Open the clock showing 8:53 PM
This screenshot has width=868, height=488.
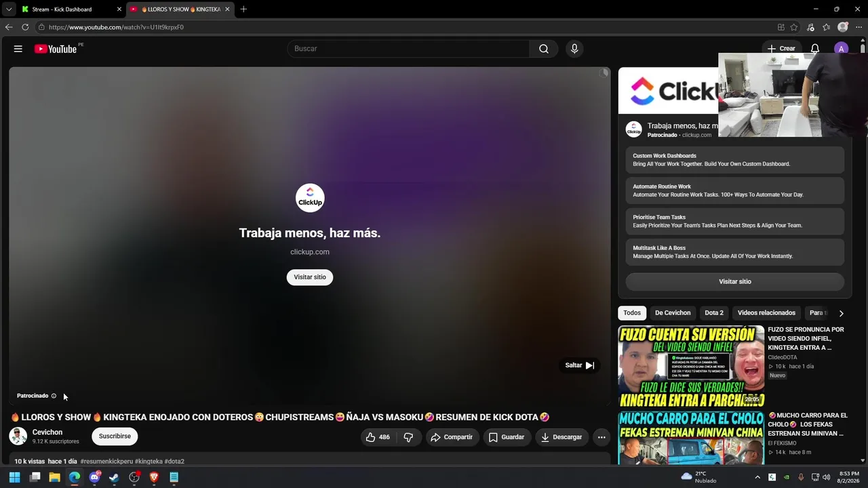(849, 477)
